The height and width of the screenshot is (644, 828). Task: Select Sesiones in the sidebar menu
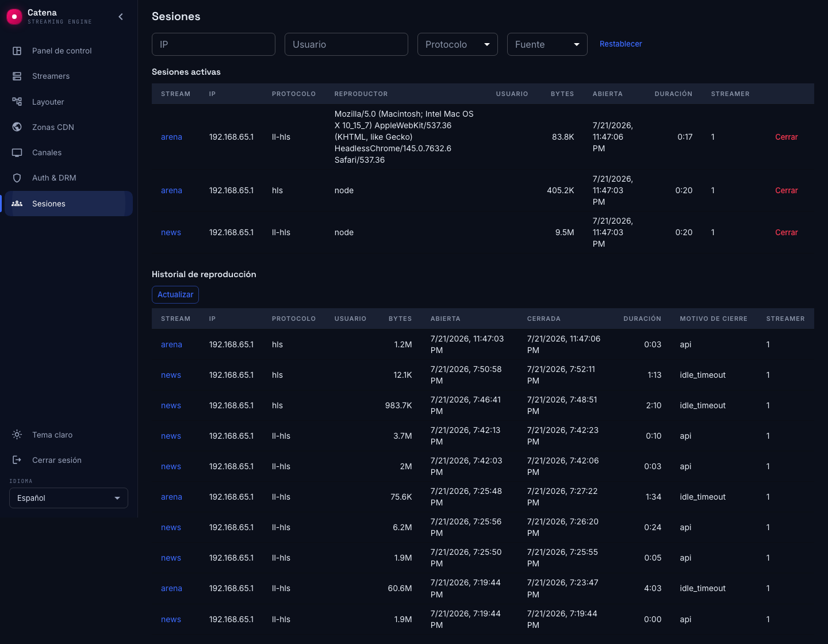click(69, 204)
